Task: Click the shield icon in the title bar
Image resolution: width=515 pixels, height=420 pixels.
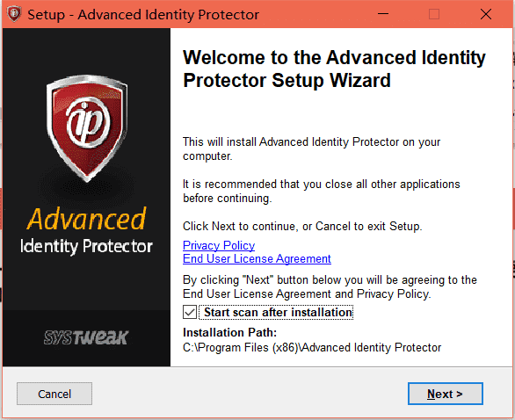Action: click(x=14, y=14)
